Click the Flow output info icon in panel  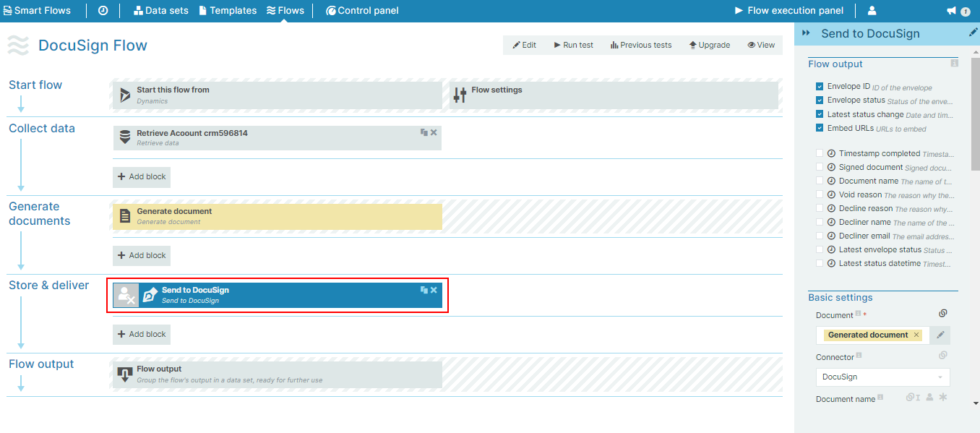click(954, 64)
